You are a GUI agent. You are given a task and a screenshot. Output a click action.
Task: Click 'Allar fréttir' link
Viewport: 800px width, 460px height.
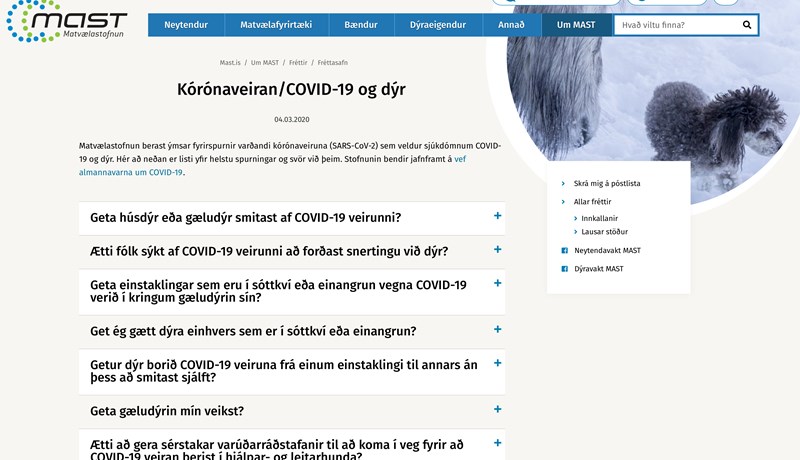click(592, 202)
